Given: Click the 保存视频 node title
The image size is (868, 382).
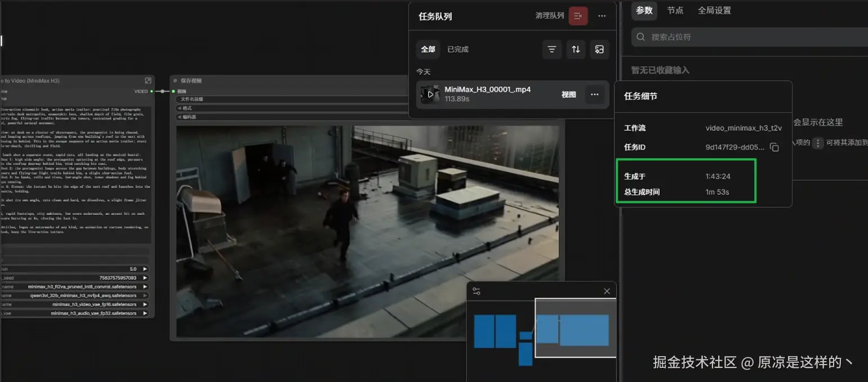Looking at the screenshot, I should (191, 80).
